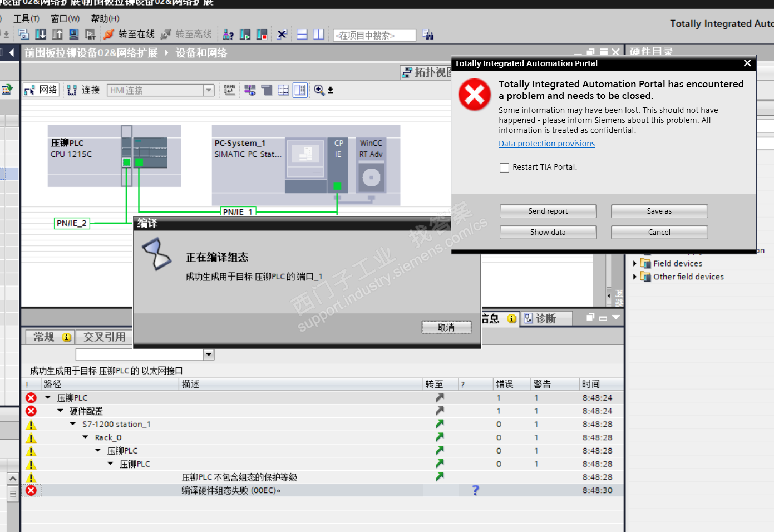Click the Show data button
This screenshot has width=774, height=532.
pos(548,232)
